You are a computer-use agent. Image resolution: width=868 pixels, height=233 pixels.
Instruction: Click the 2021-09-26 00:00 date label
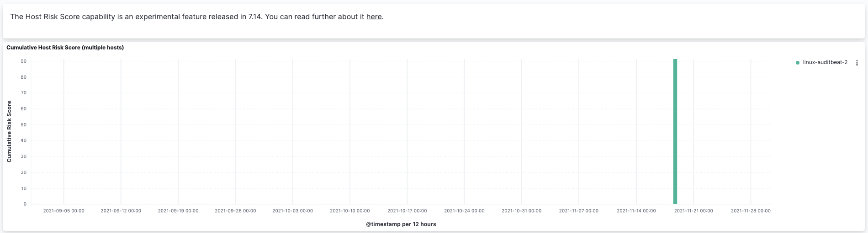point(235,211)
